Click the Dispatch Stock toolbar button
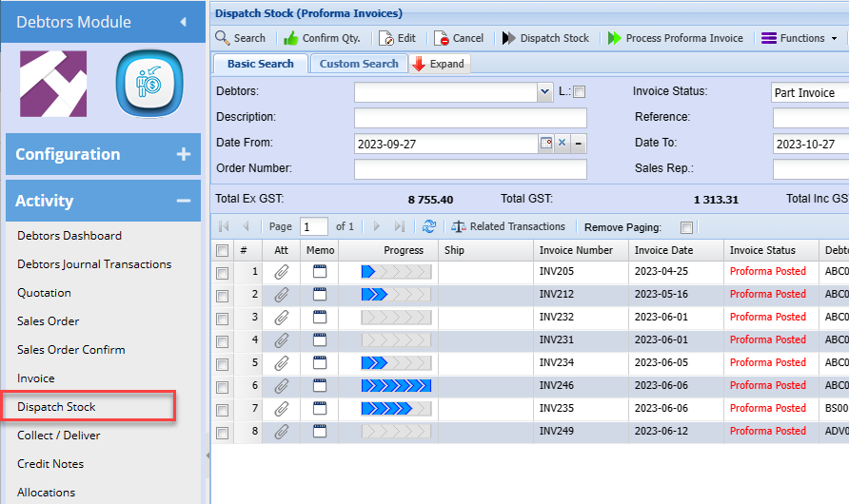 tap(545, 38)
